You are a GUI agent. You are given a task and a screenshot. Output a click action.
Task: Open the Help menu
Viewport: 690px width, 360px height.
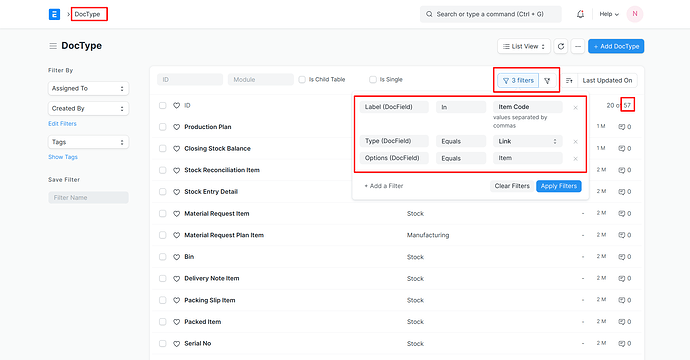(609, 14)
